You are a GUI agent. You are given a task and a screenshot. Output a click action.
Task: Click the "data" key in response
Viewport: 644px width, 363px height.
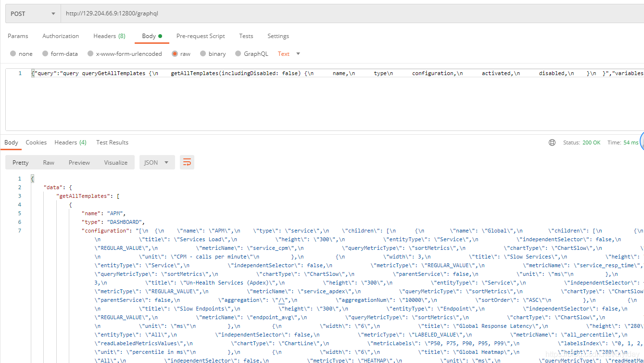(53, 187)
